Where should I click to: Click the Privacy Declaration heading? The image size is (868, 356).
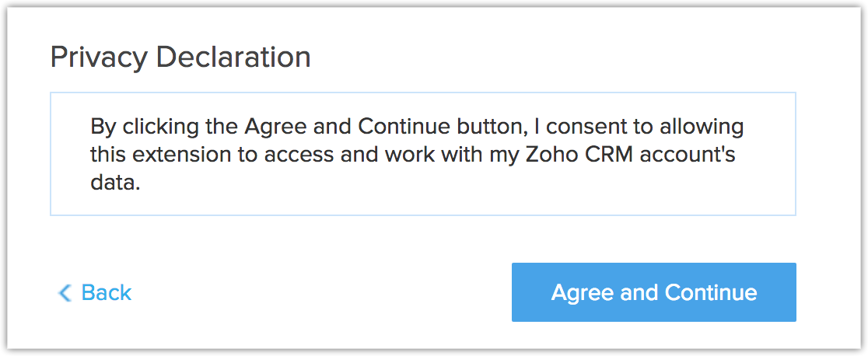(180, 57)
